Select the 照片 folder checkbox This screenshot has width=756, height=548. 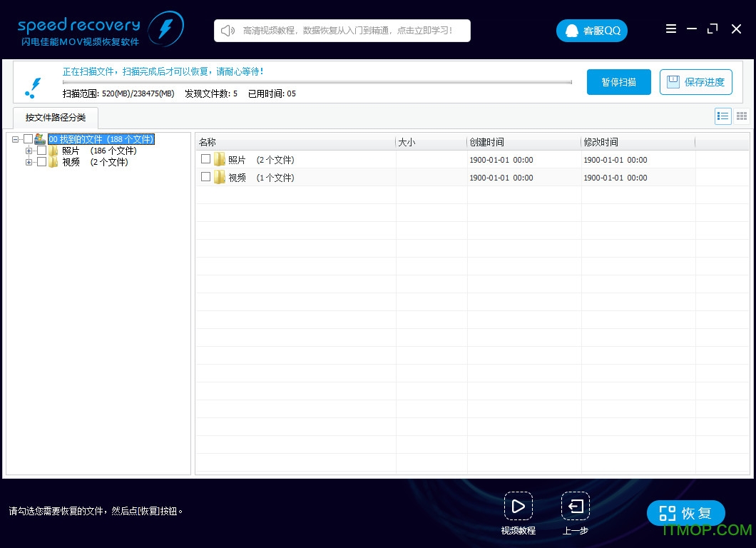(x=41, y=151)
